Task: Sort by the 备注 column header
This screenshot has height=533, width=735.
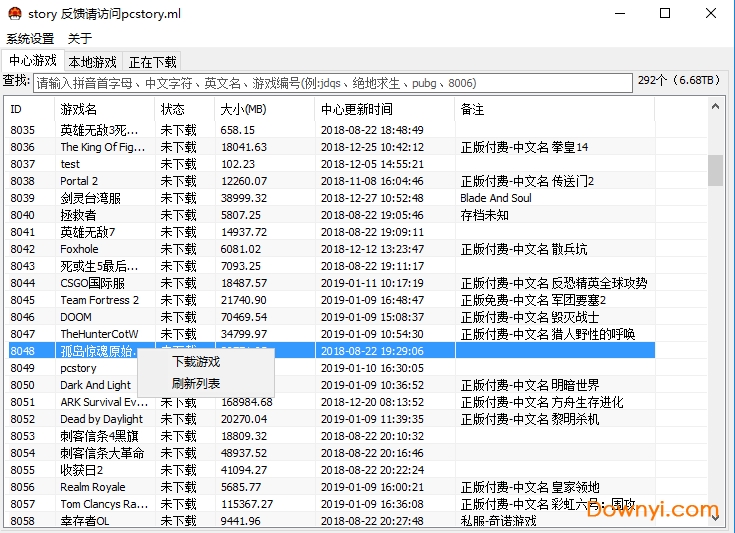Action: (x=555, y=109)
